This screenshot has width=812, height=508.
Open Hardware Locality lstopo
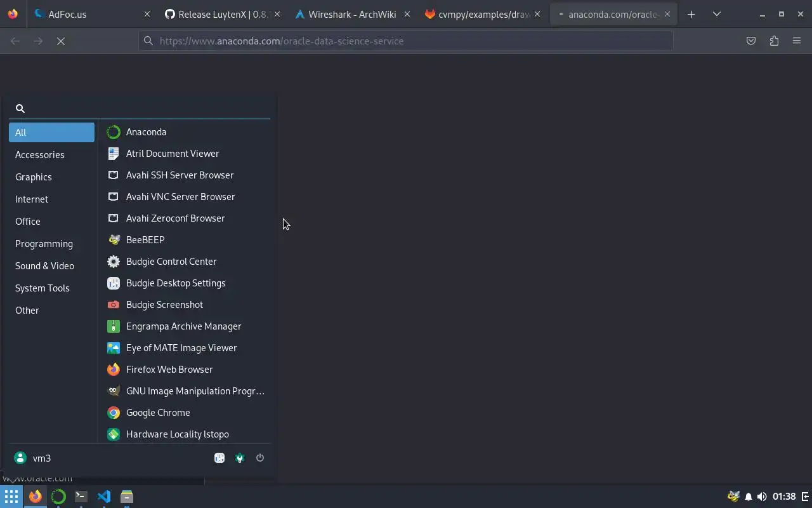[x=185, y=434]
